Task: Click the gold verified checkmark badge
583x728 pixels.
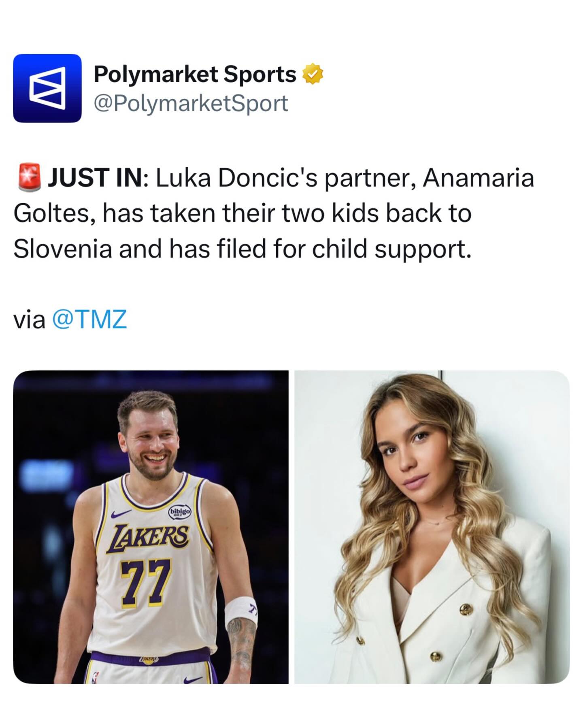Action: [313, 74]
